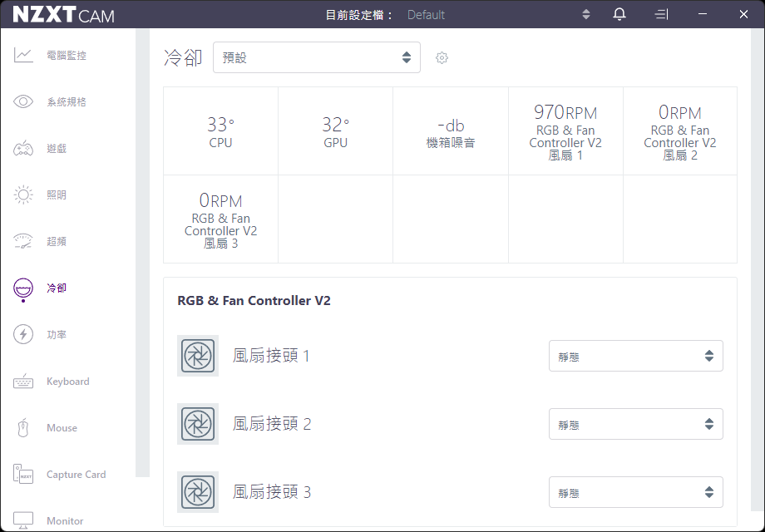Screen dimensions: 765x532
Task: Open the 遊戲 section
Action: click(x=57, y=148)
